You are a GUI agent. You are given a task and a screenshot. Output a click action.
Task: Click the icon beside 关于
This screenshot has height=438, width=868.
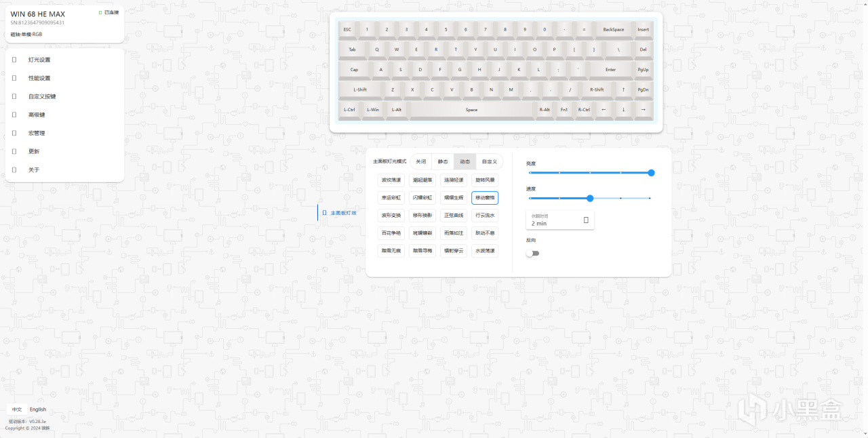[x=14, y=170]
